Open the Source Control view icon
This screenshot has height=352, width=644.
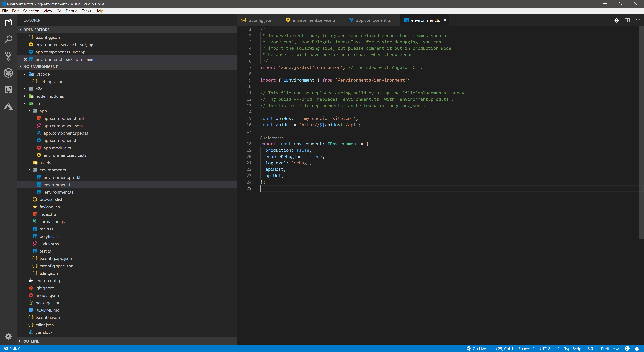tap(8, 56)
